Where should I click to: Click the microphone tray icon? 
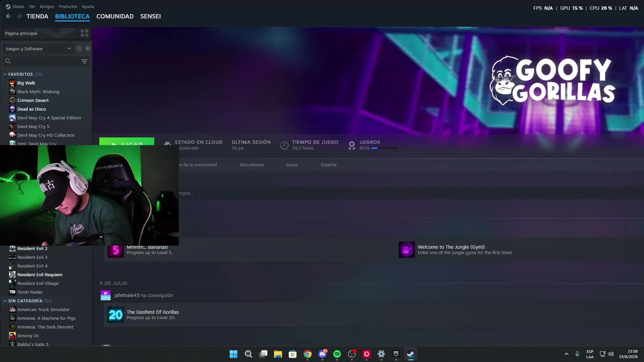pyautogui.click(x=577, y=354)
